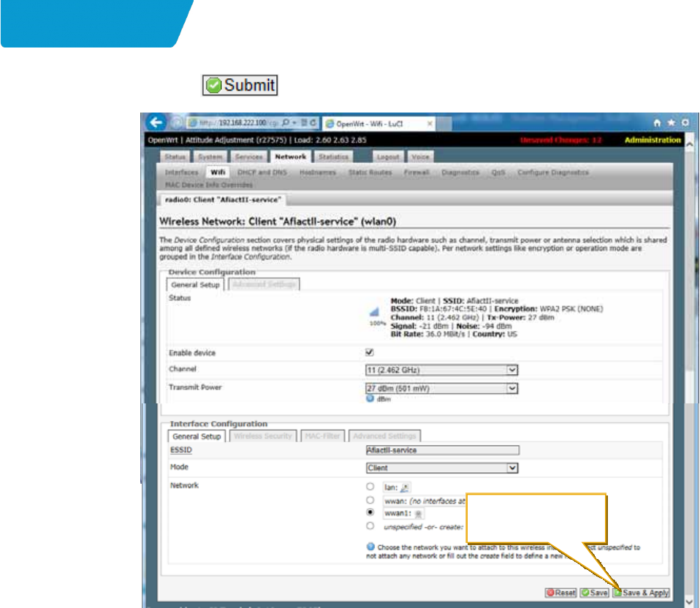Toggle the Enable device checkbox
The image size is (700, 608).
[370, 353]
